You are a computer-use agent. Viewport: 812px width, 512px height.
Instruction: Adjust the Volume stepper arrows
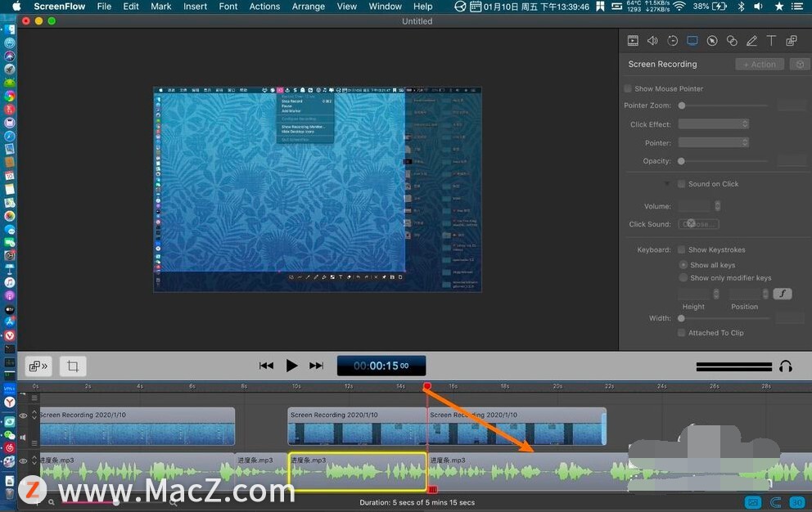(x=717, y=206)
